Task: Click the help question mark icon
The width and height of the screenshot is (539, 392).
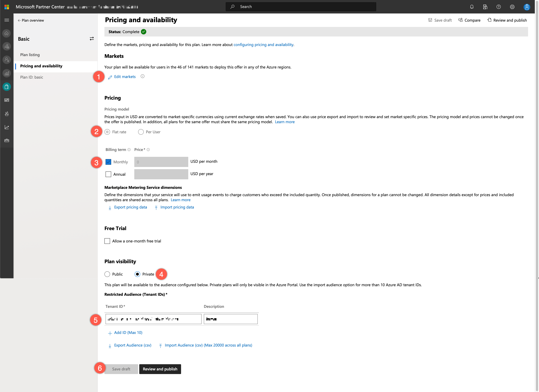Action: [x=499, y=7]
